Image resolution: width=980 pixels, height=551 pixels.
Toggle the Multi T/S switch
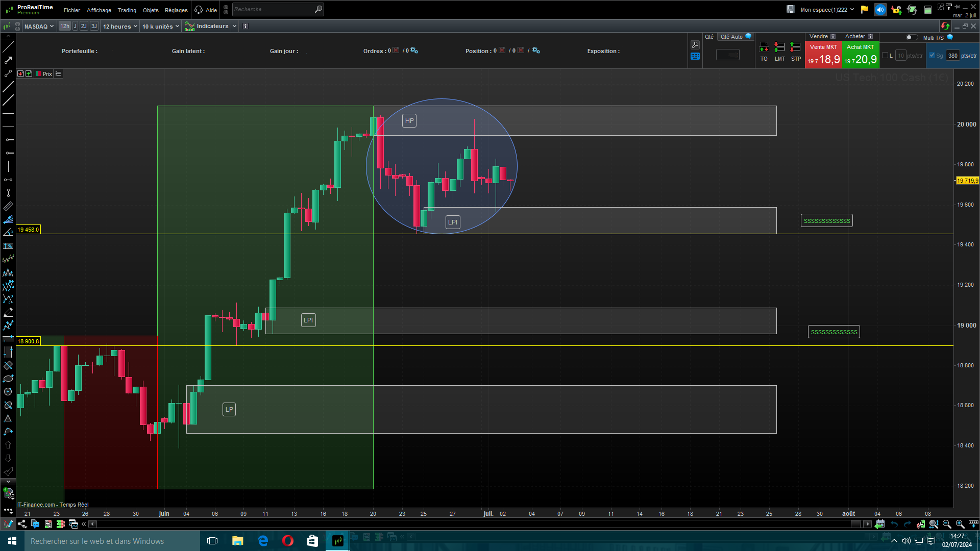tap(911, 37)
